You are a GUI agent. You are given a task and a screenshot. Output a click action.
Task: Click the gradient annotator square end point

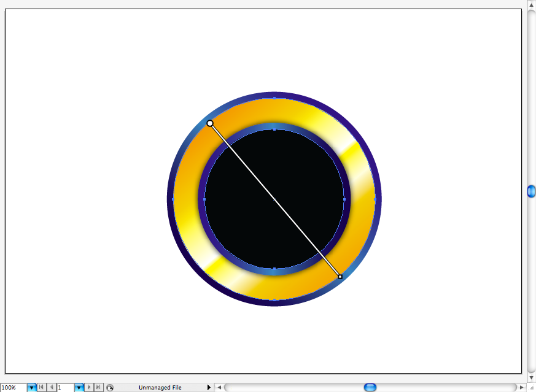click(x=340, y=277)
